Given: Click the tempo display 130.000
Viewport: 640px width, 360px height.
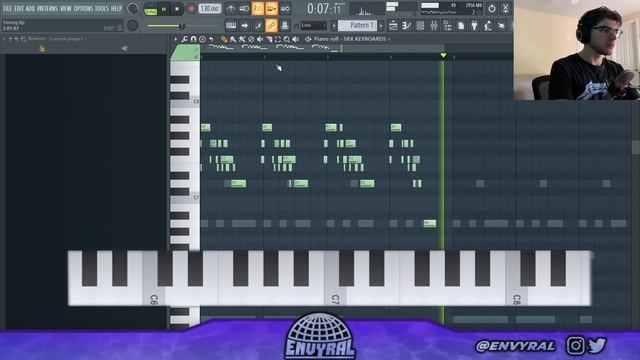Looking at the screenshot, I should [209, 9].
